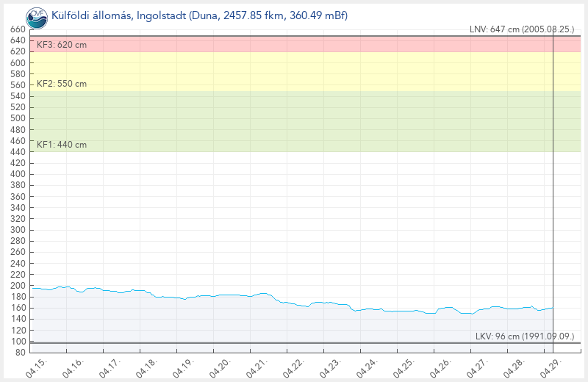Click the Ingolstadt station chart title
The image size is (588, 382).
tap(199, 15)
